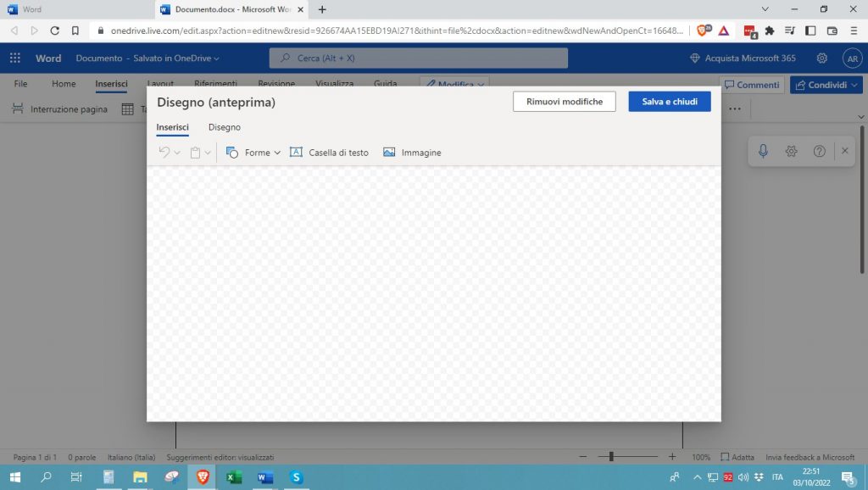The image size is (868, 490).
Task: Open the paste clipboard dropdown arrow
Action: click(x=208, y=153)
